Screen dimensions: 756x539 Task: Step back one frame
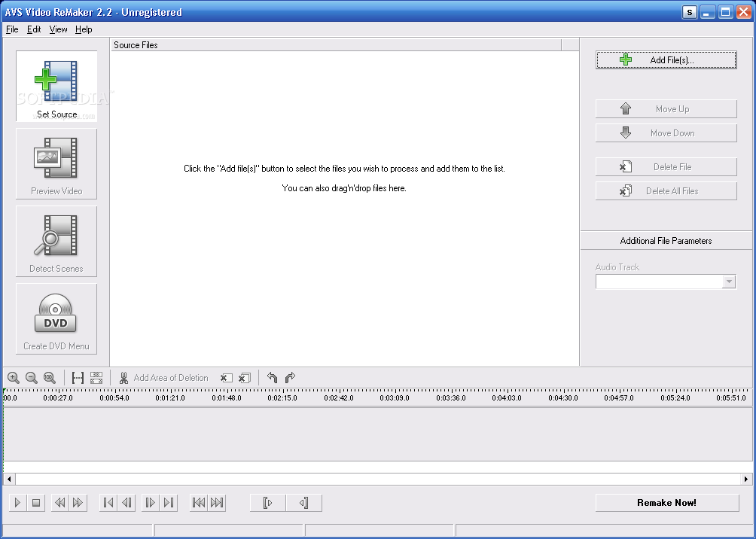[x=127, y=503]
